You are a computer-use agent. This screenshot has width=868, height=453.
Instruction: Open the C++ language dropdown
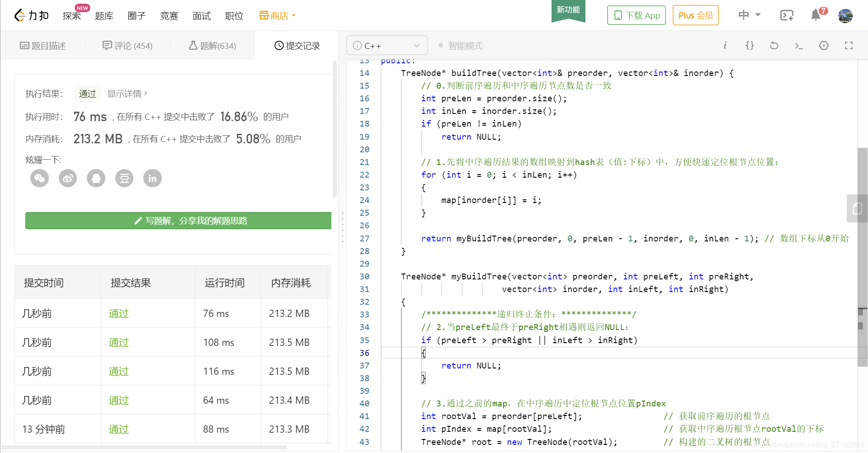point(387,45)
